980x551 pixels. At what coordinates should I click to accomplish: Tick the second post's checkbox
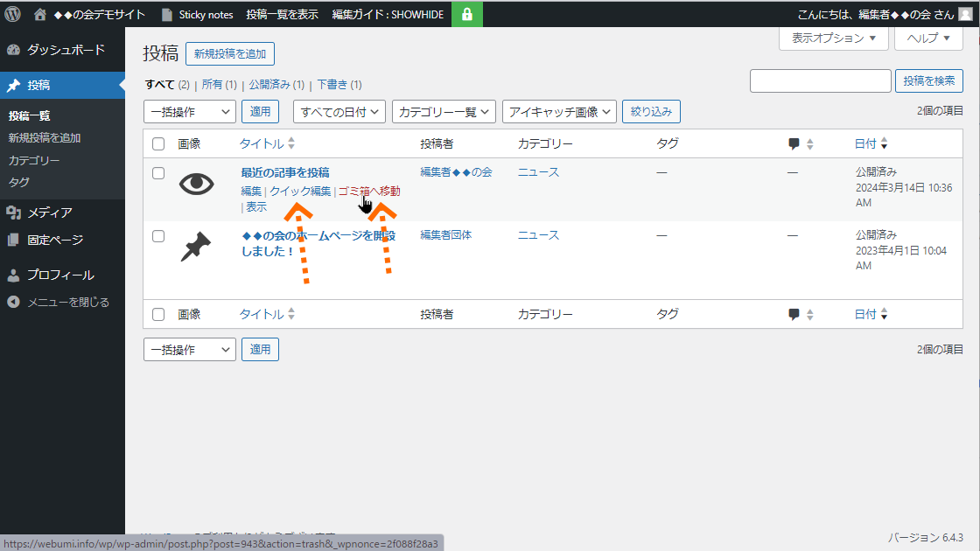point(158,236)
